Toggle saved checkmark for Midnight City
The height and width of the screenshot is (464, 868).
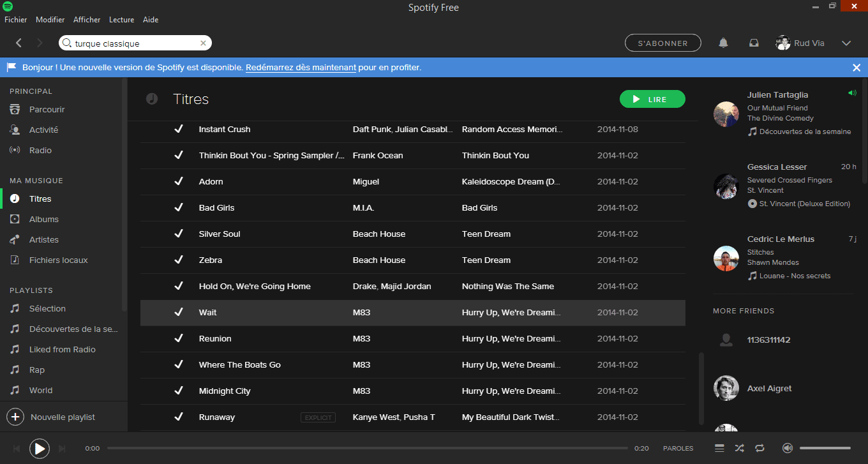coord(179,391)
